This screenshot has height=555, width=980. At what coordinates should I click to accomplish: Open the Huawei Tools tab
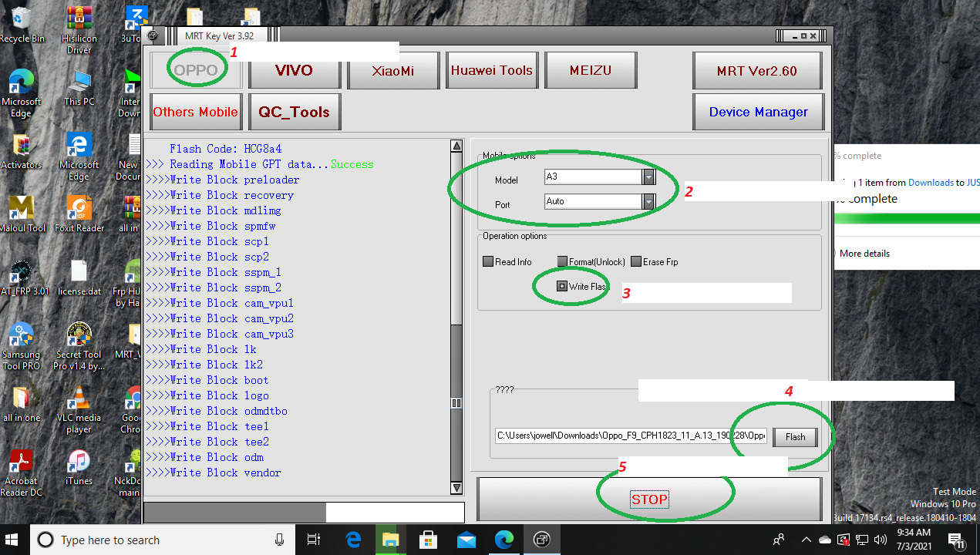pyautogui.click(x=492, y=71)
